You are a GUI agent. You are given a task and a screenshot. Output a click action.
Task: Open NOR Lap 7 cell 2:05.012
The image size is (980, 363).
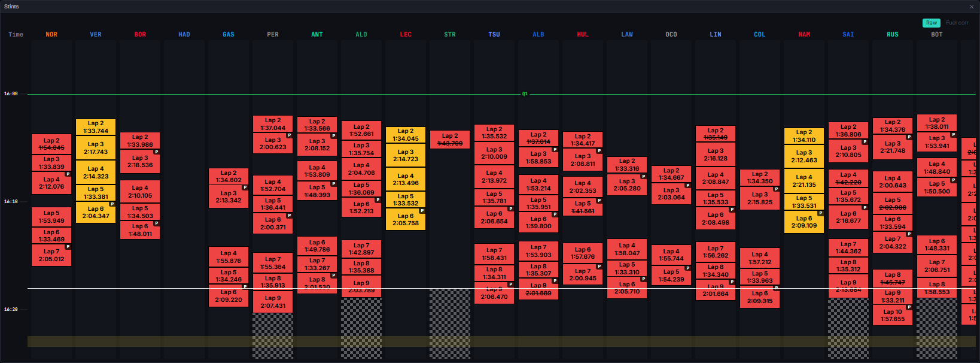[x=51, y=255]
